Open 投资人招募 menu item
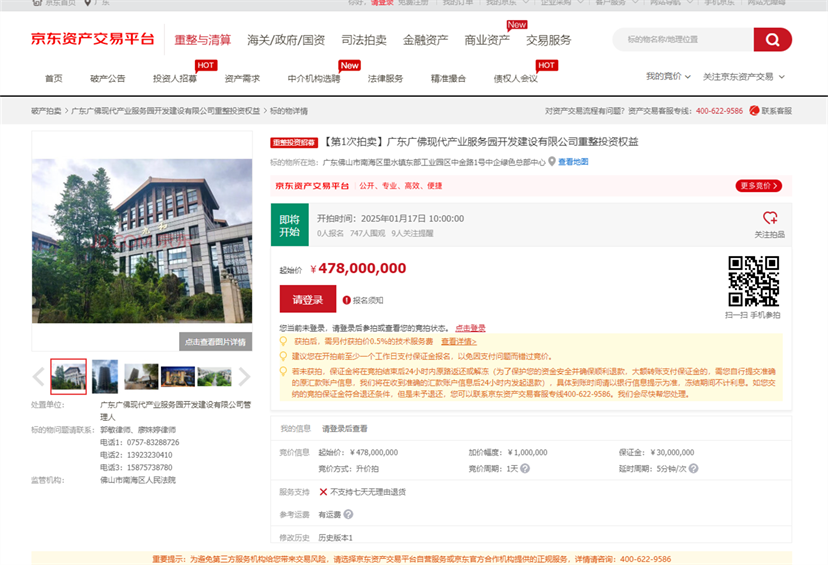This screenshot has height=565, width=828. [175, 78]
